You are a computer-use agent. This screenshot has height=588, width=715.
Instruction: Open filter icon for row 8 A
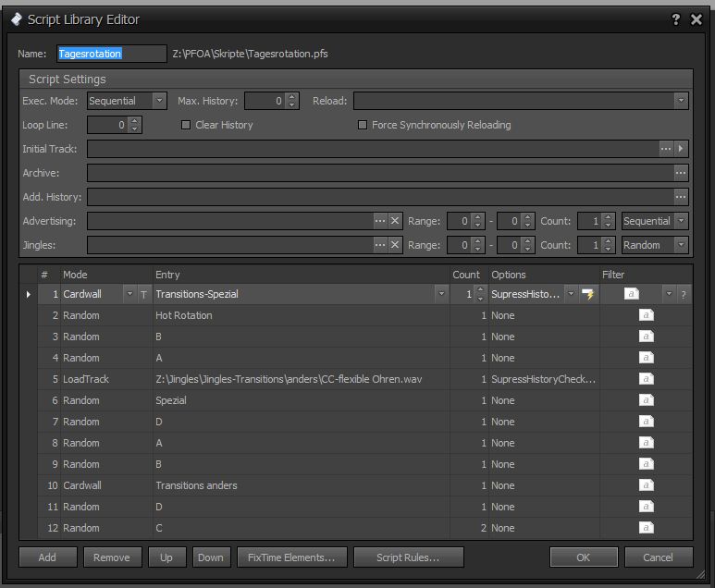pos(646,443)
